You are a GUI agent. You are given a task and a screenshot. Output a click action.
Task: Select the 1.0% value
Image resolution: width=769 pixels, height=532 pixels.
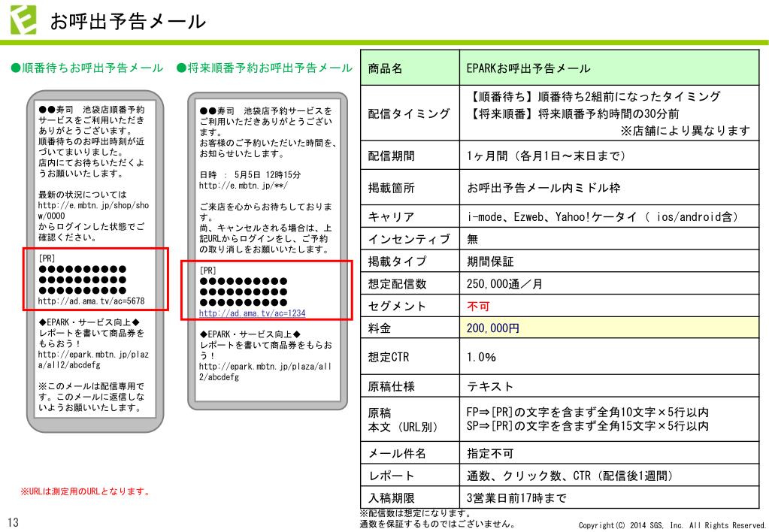pos(481,357)
